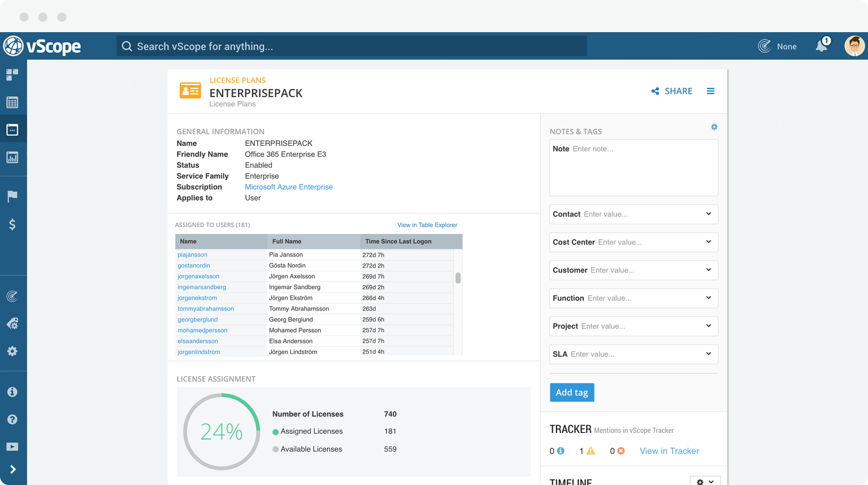Sort by Time Since Last Logon header
This screenshot has width=868, height=485.
click(411, 241)
